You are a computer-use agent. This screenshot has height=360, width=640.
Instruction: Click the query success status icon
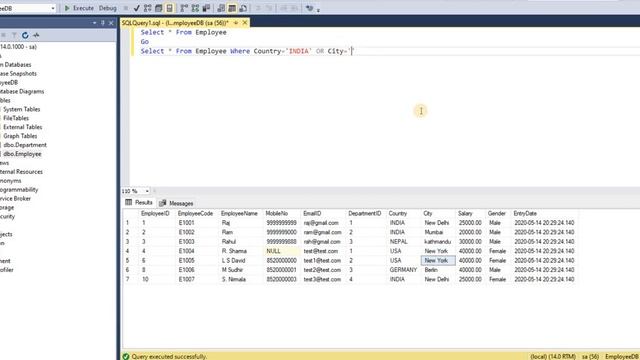click(x=126, y=356)
